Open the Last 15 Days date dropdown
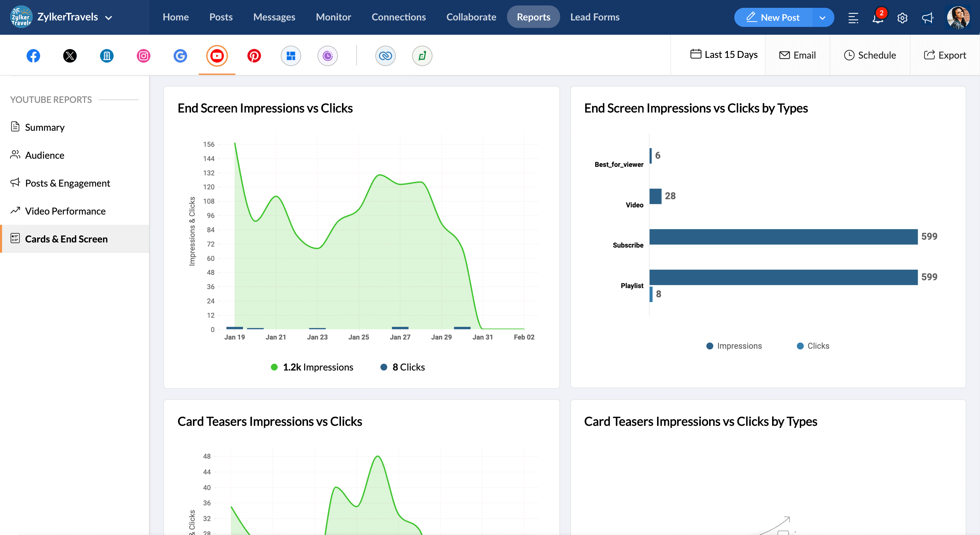 point(724,55)
